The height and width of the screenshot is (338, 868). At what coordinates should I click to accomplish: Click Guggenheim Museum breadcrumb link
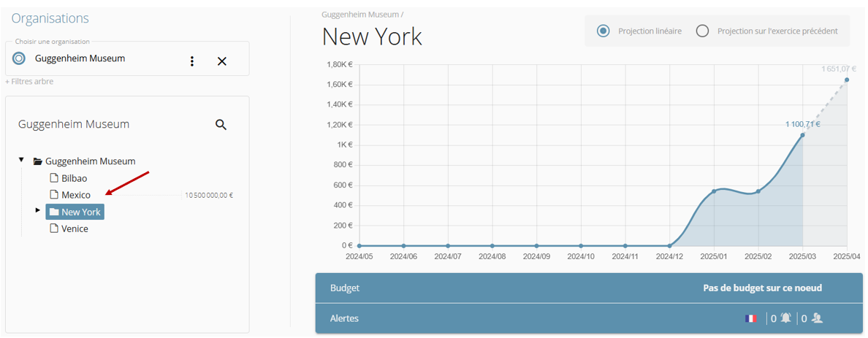[x=360, y=14]
